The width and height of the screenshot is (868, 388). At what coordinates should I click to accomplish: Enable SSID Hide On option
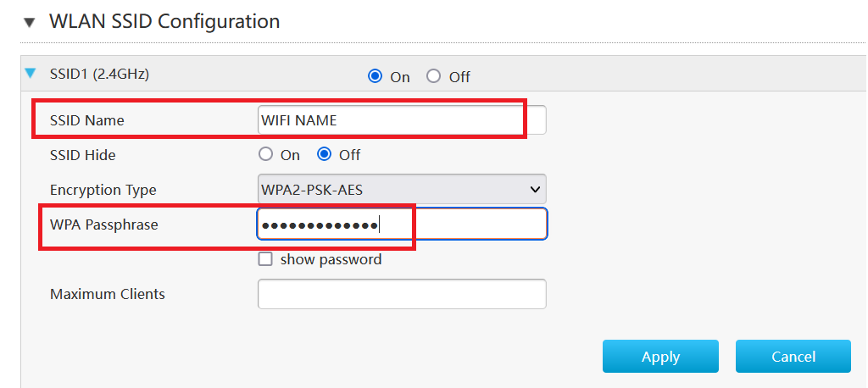coord(266,154)
